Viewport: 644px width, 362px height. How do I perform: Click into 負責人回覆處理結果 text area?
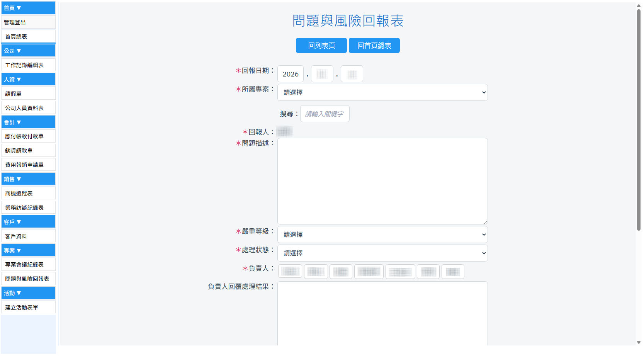tap(382, 313)
